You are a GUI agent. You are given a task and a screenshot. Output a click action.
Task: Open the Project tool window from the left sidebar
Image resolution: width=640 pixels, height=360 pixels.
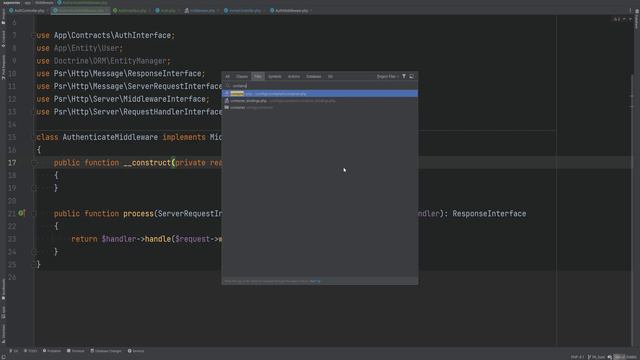(3, 16)
